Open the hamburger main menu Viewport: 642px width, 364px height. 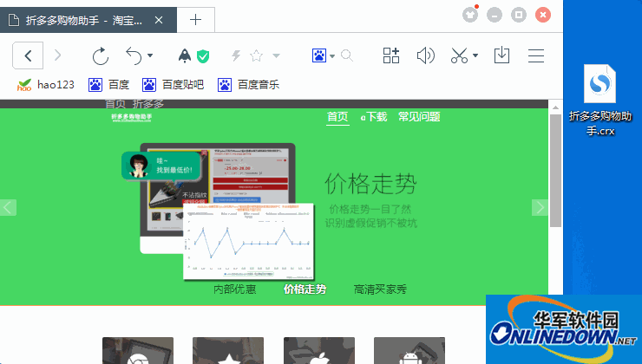(x=536, y=55)
